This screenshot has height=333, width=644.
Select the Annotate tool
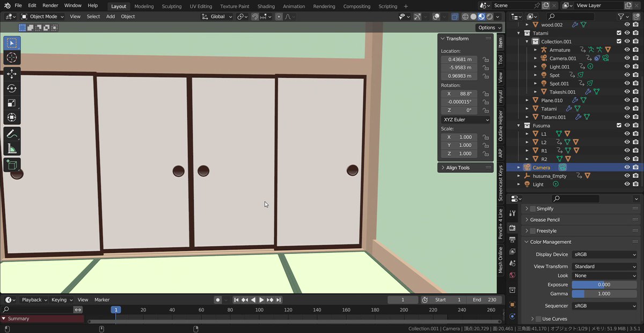12,134
